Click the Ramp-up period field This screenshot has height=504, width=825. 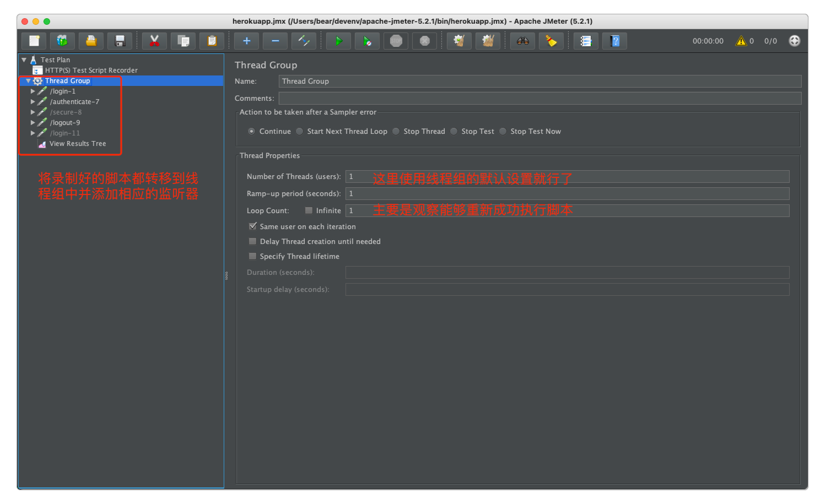coord(567,193)
